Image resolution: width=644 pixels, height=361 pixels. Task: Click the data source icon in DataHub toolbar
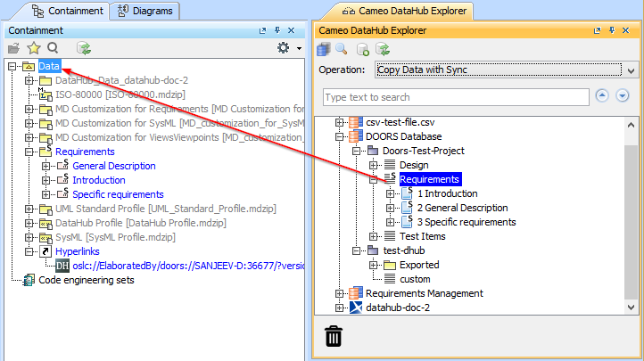[x=324, y=50]
